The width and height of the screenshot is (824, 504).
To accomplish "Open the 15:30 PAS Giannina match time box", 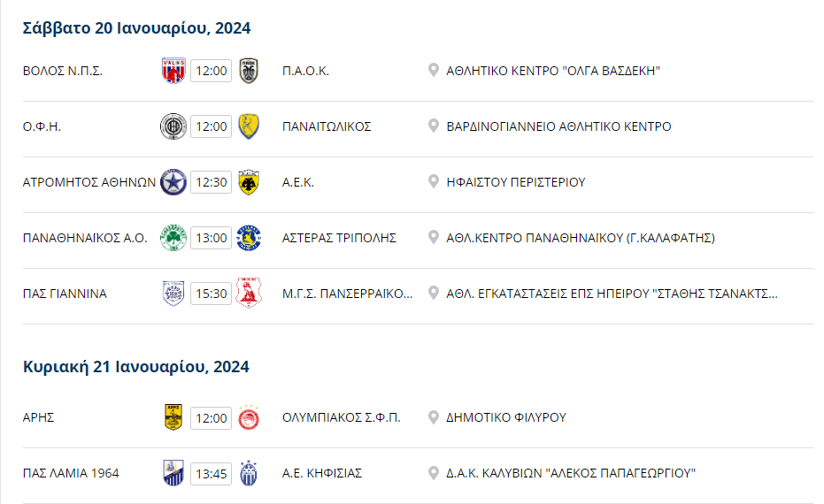I will 212,294.
